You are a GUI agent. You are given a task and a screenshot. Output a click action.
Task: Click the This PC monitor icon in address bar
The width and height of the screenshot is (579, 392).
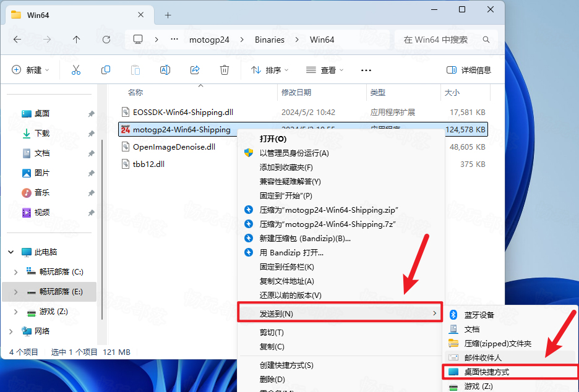pos(138,40)
